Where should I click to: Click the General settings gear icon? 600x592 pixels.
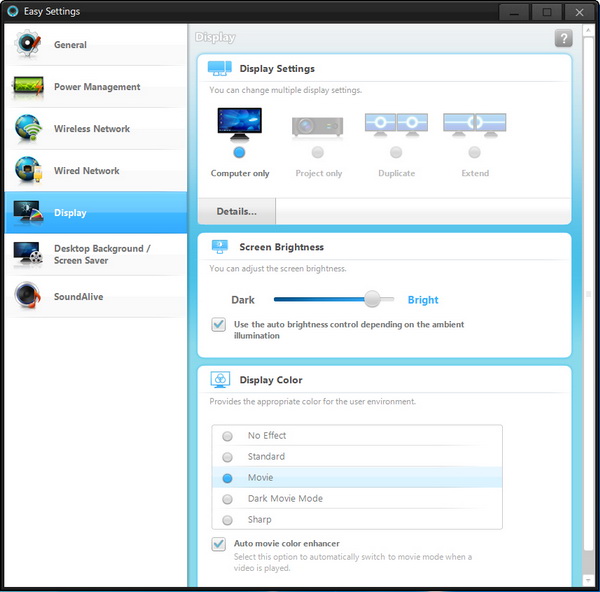27,45
